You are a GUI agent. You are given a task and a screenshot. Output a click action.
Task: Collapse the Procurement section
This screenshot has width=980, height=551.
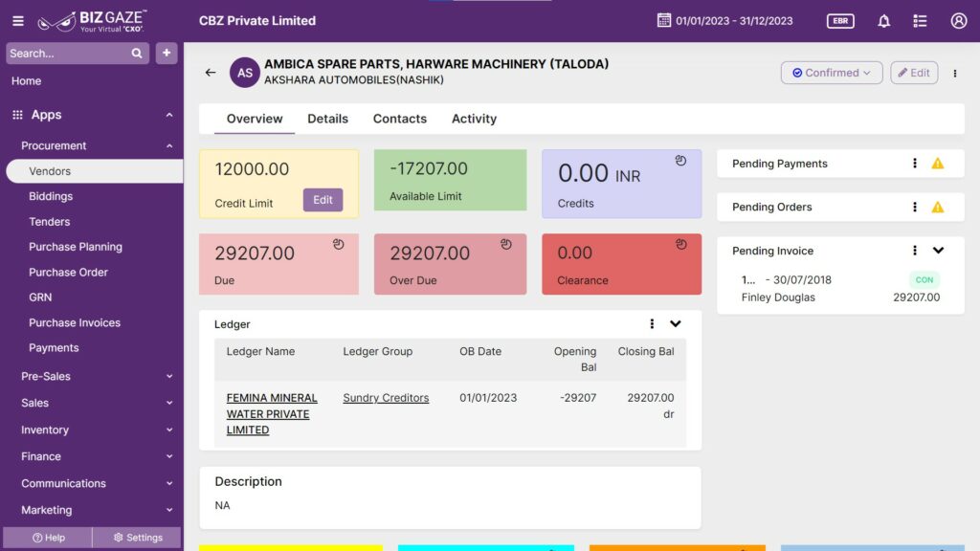click(169, 145)
